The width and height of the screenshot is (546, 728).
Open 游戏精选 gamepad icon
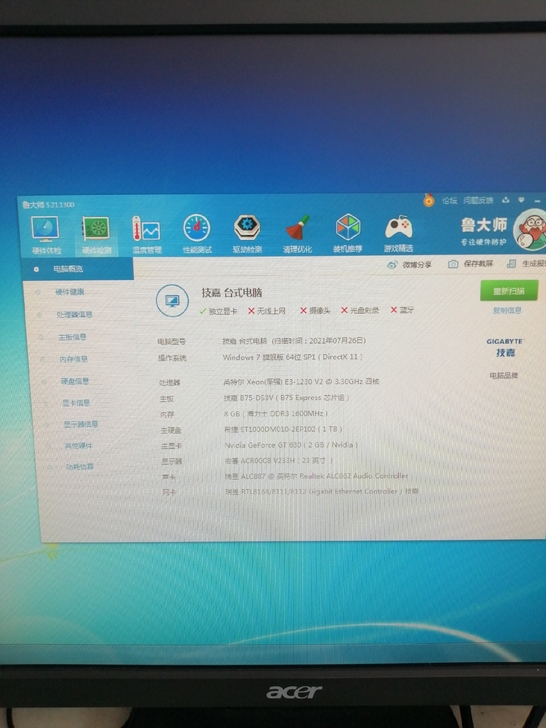click(398, 234)
